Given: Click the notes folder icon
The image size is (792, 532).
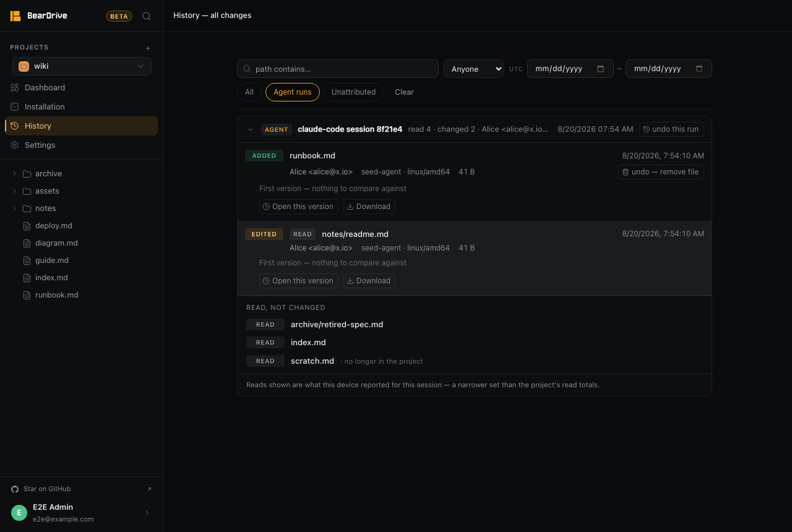Looking at the screenshot, I should 27,208.
